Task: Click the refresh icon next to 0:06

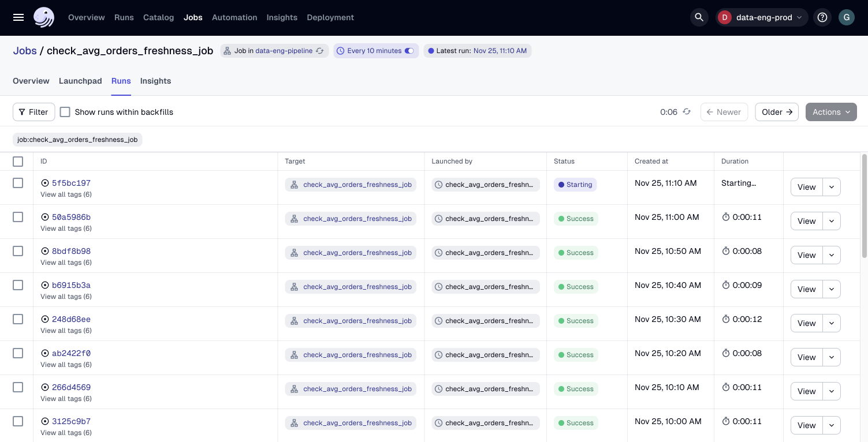Action: 686,112
